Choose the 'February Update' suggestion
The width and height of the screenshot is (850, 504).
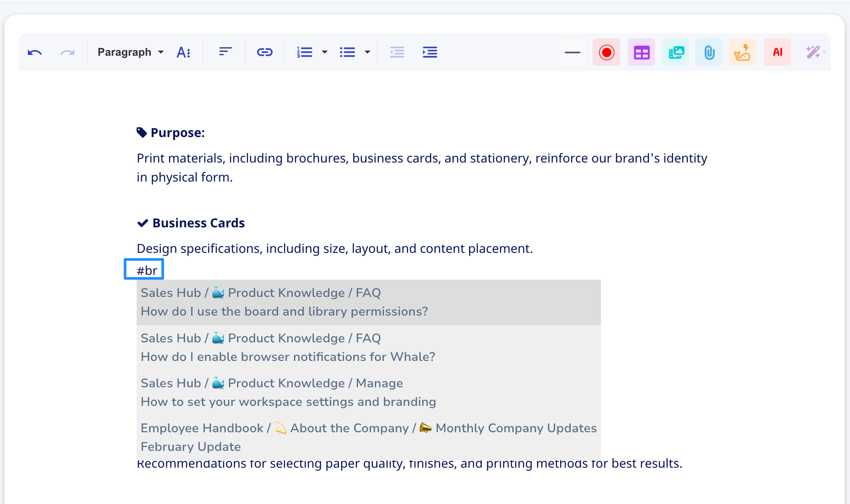pyautogui.click(x=191, y=447)
